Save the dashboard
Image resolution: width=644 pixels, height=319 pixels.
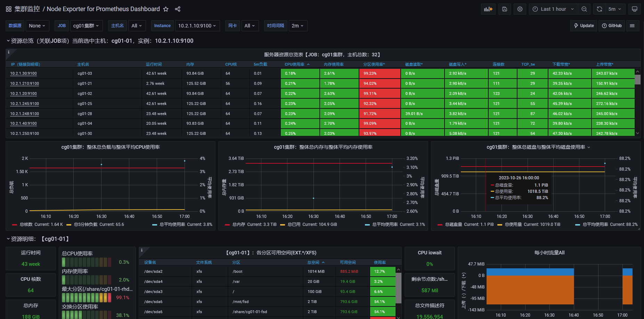pyautogui.click(x=505, y=9)
